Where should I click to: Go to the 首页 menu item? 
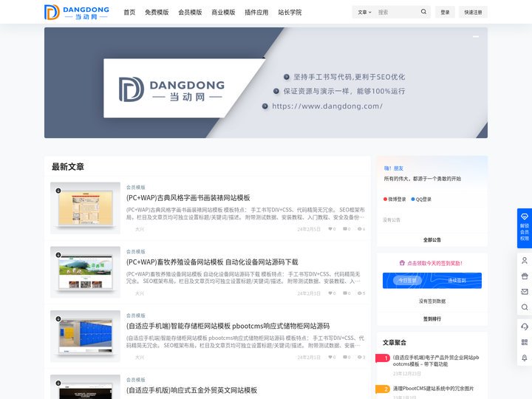click(x=129, y=13)
